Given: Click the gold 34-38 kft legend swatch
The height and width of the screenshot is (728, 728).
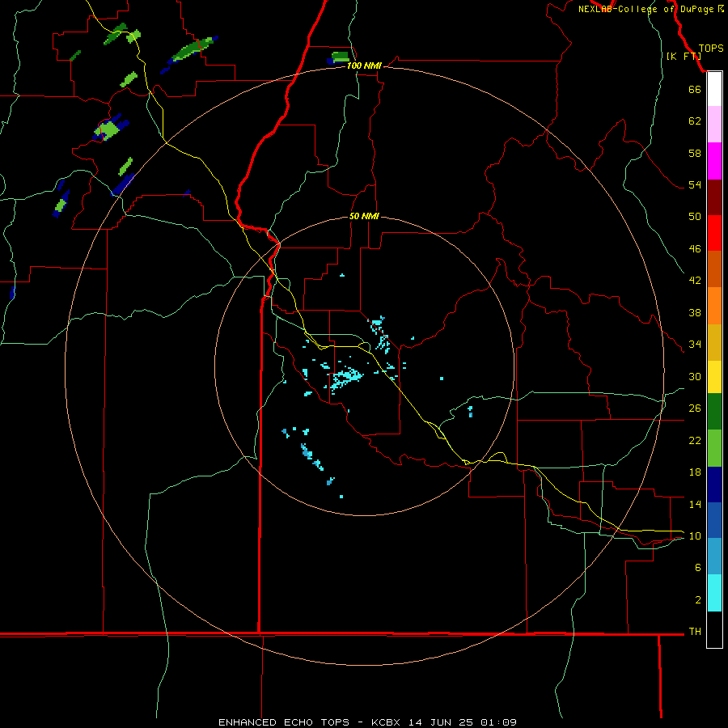Looking at the screenshot, I should point(714,343).
